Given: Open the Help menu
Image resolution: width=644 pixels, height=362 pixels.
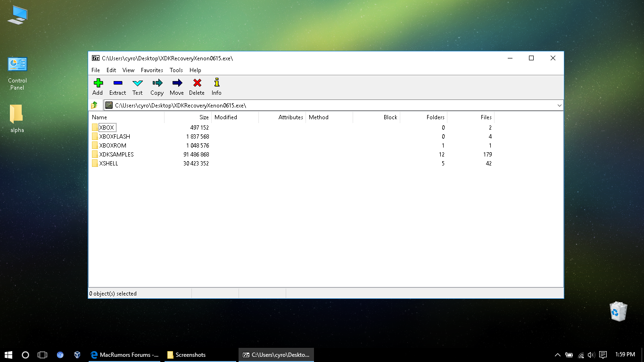Looking at the screenshot, I should point(195,70).
